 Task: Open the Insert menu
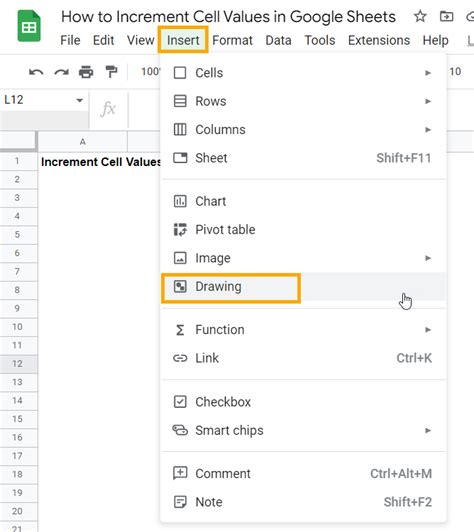pos(183,40)
